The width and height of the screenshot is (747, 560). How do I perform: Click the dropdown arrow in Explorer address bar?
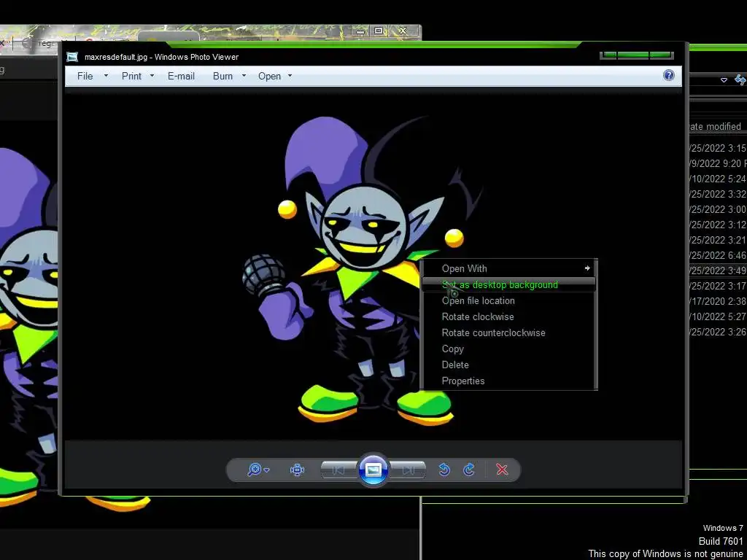tap(724, 80)
